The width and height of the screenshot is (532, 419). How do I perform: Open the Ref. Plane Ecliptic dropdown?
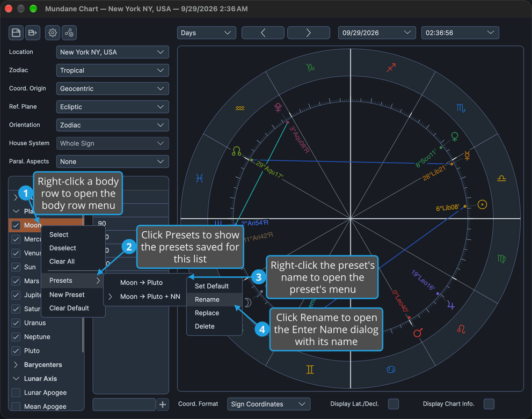113,107
